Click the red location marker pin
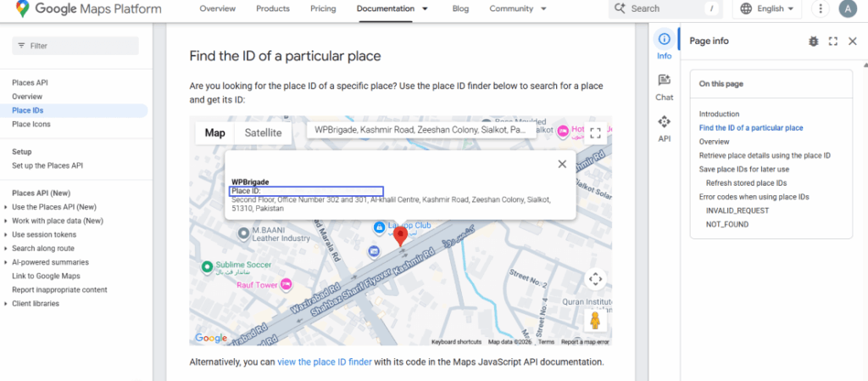868x381 pixels. [x=400, y=237]
